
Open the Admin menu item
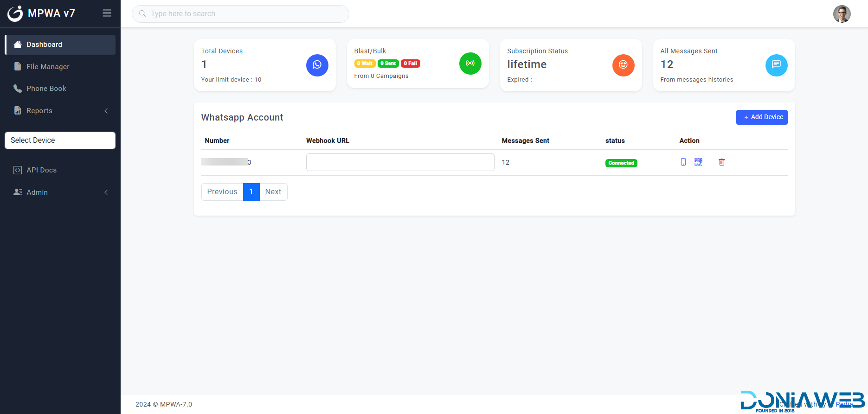pyautogui.click(x=60, y=192)
